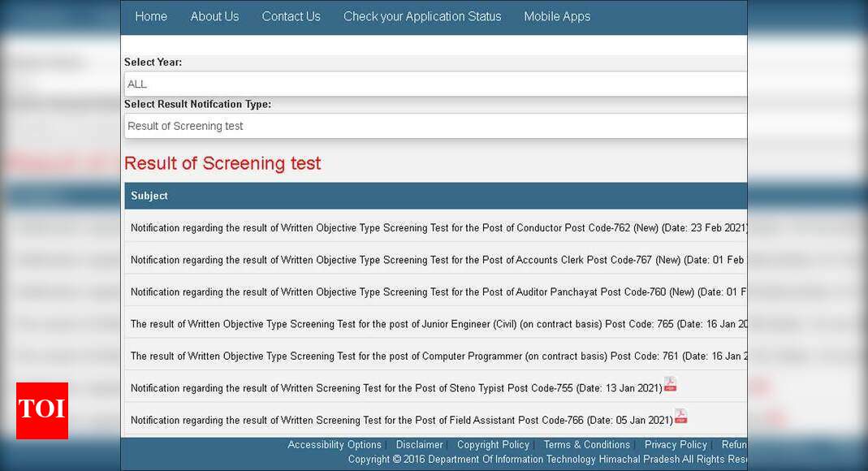Open the About Us menu item
This screenshot has height=471, width=868.
214,16
